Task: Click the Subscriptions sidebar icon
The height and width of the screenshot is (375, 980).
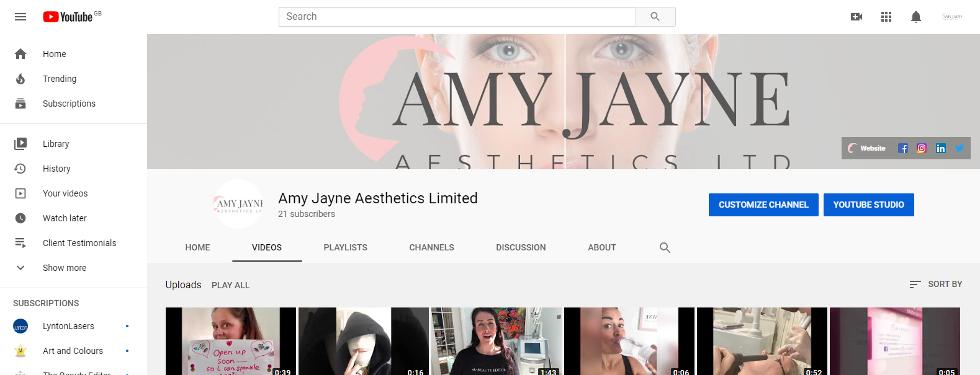Action: [x=20, y=104]
